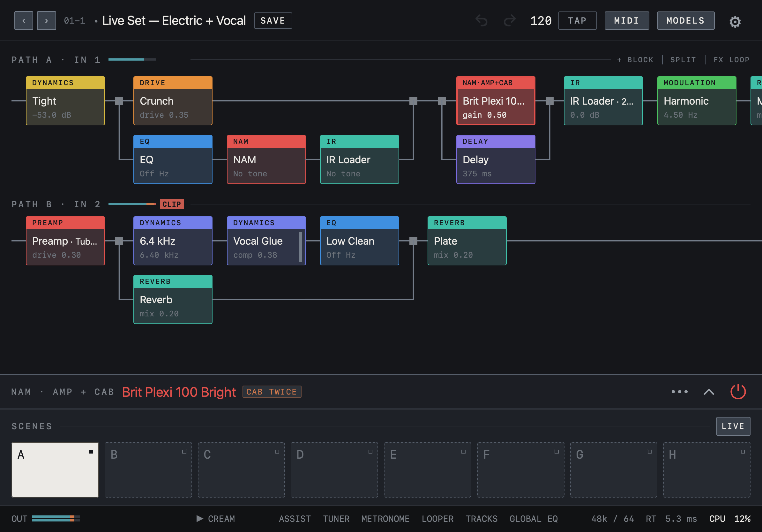762x532 pixels.
Task: Open the MODELS browser
Action: click(686, 20)
